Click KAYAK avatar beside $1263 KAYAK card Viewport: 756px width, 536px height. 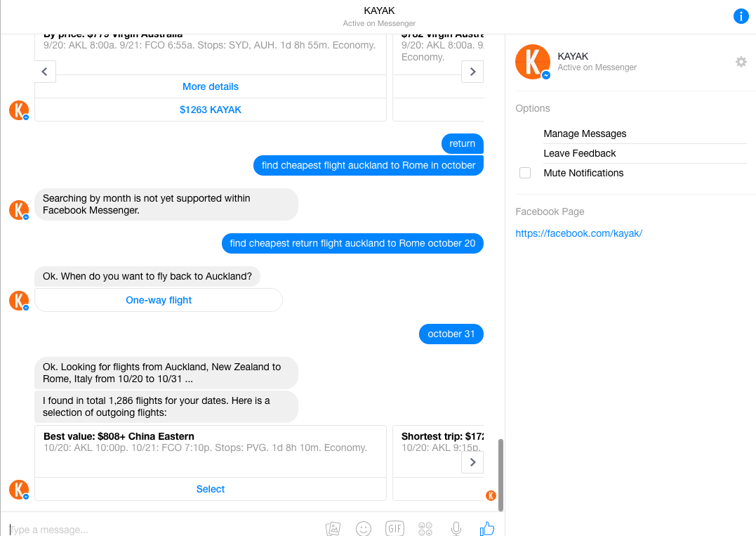pyautogui.click(x=19, y=110)
